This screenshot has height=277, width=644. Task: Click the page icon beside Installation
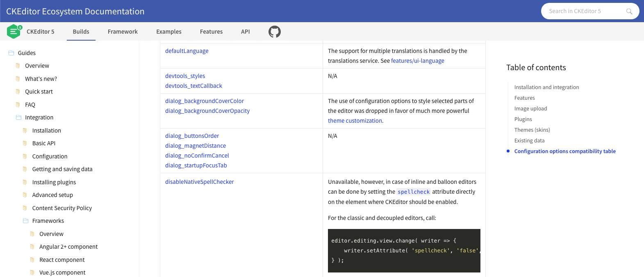(x=25, y=130)
